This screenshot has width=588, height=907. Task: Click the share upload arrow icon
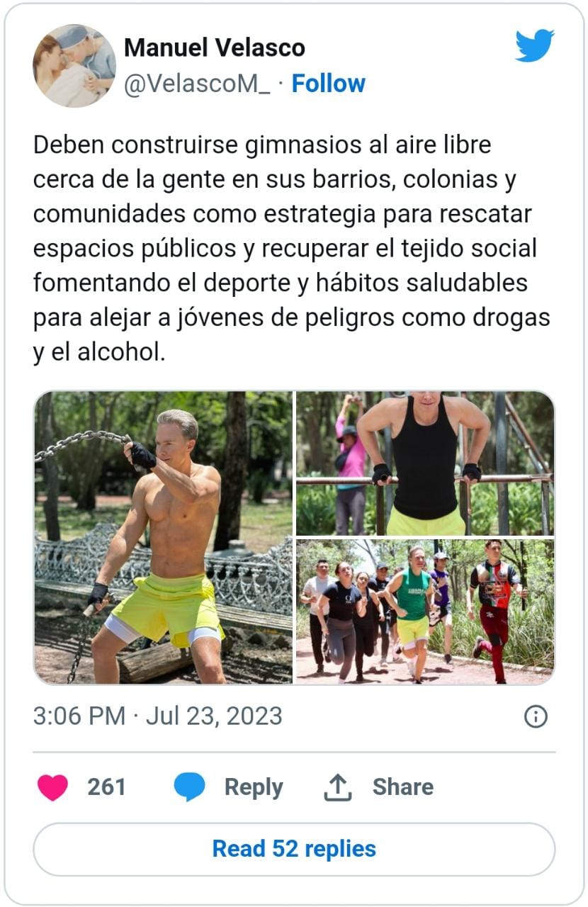click(338, 787)
